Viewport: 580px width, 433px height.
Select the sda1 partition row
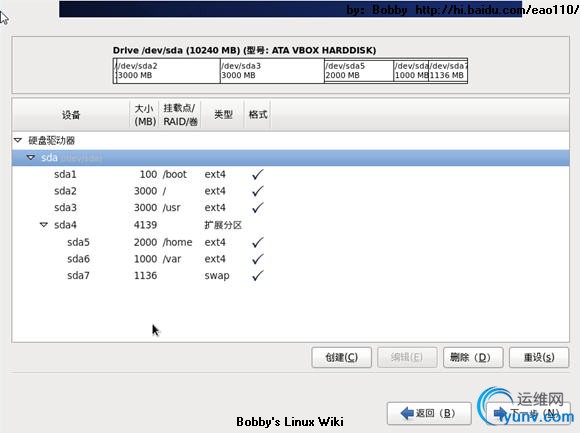click(290, 174)
